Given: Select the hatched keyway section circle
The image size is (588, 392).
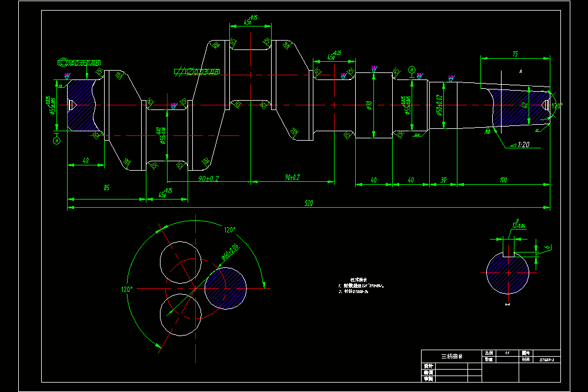Looking at the screenshot, I should pos(508,273).
